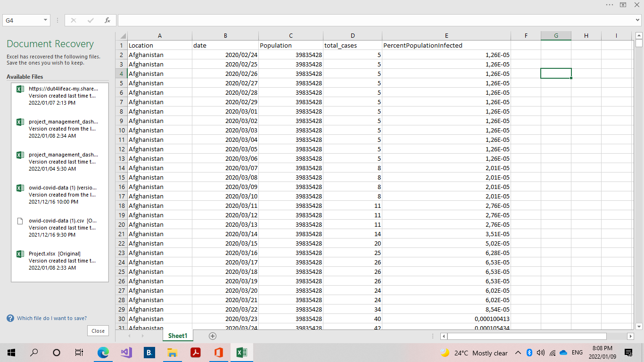Select the 'total_cases' header cell
The width and height of the screenshot is (644, 362).
pos(353,46)
